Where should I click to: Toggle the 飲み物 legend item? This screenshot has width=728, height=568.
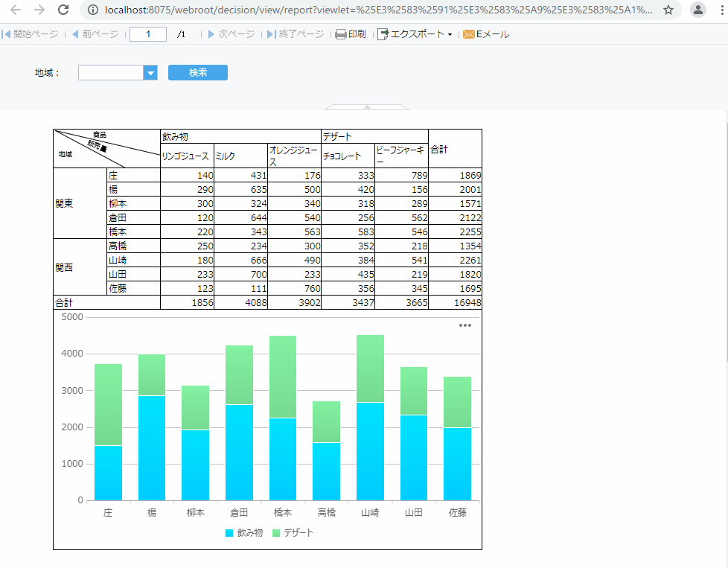coord(243,533)
